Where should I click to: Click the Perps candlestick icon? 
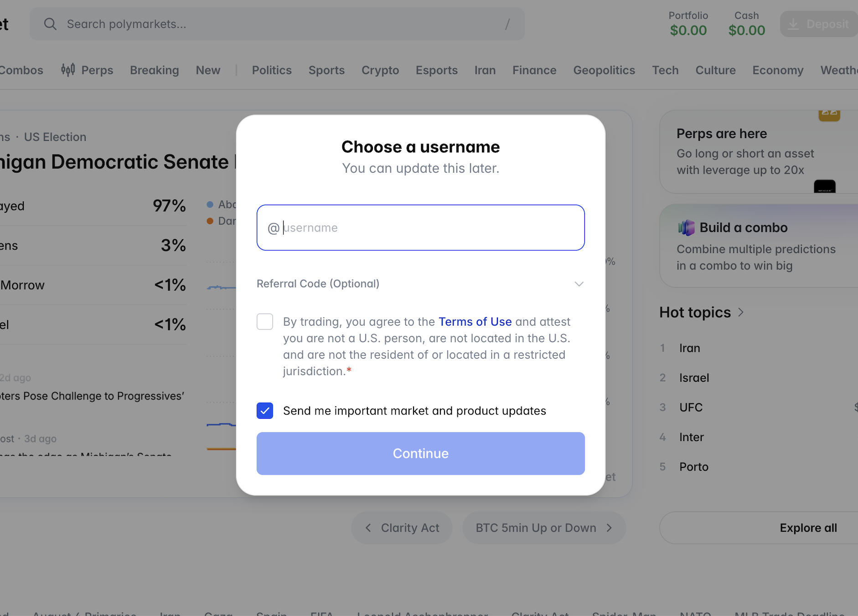[x=68, y=70]
